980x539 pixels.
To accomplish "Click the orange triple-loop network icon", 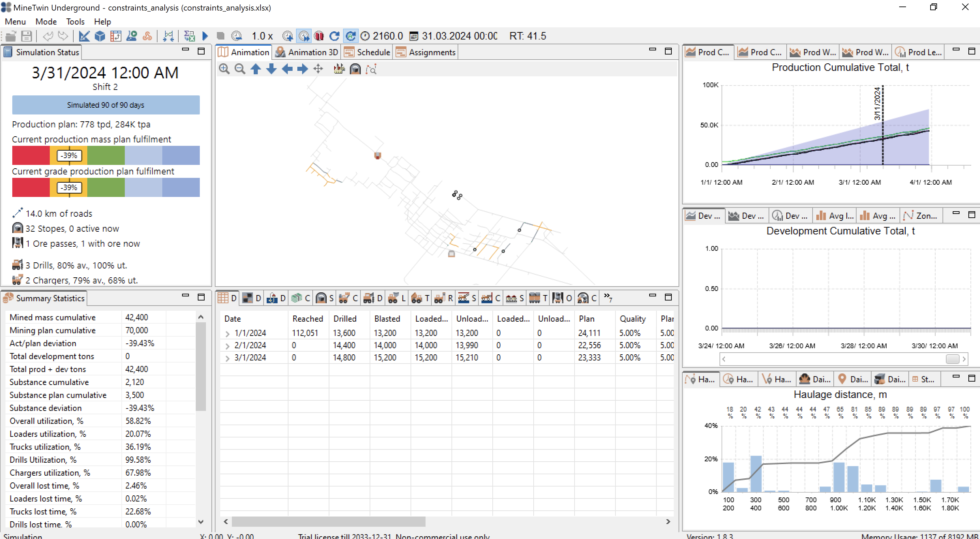I will [x=147, y=36].
